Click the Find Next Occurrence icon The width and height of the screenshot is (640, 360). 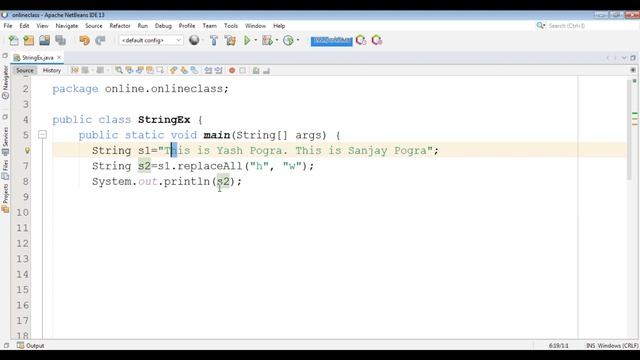point(139,70)
